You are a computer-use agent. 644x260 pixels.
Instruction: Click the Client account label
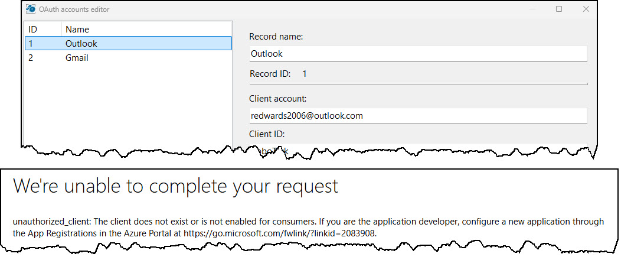(278, 99)
